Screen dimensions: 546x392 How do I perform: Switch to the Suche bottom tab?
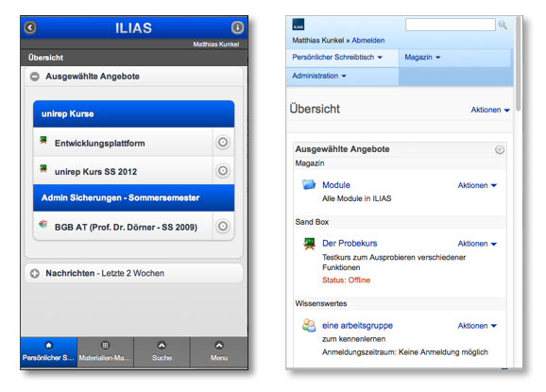tap(162, 351)
